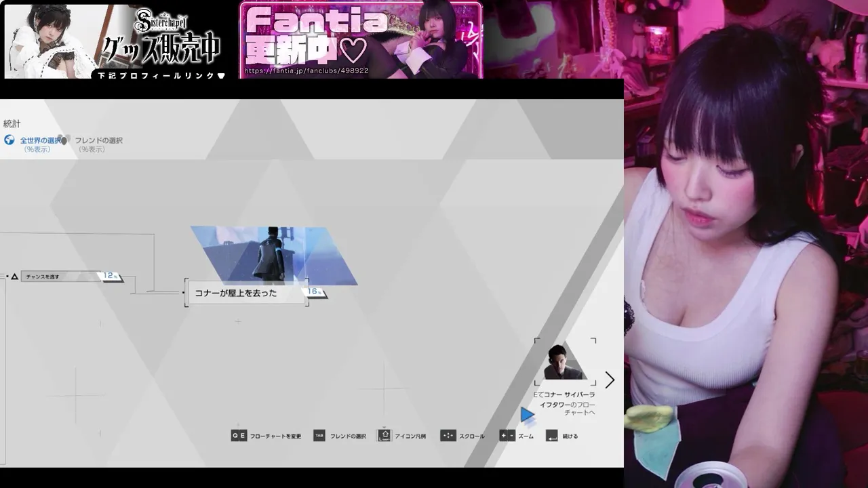Open the グッズ販売中 goods banner
Image resolution: width=868 pixels, height=488 pixels.
click(115, 41)
